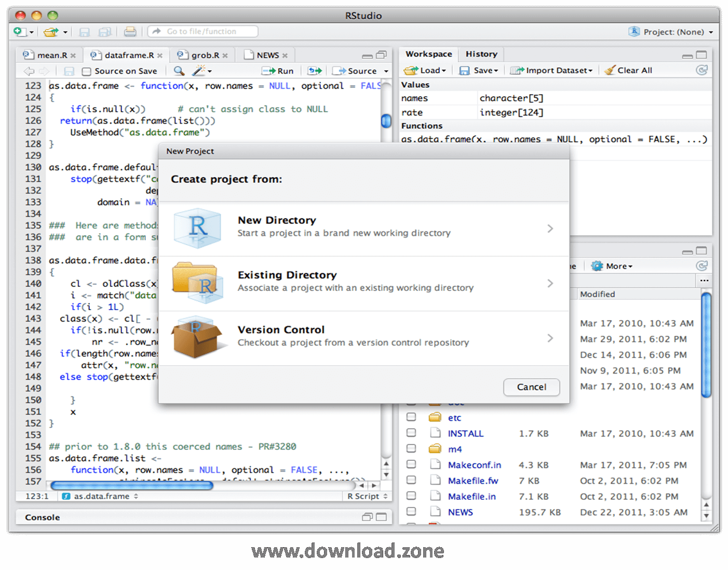This screenshot has height=570, width=728.
Task: Click Cancel in New Project dialog
Action: coord(532,387)
